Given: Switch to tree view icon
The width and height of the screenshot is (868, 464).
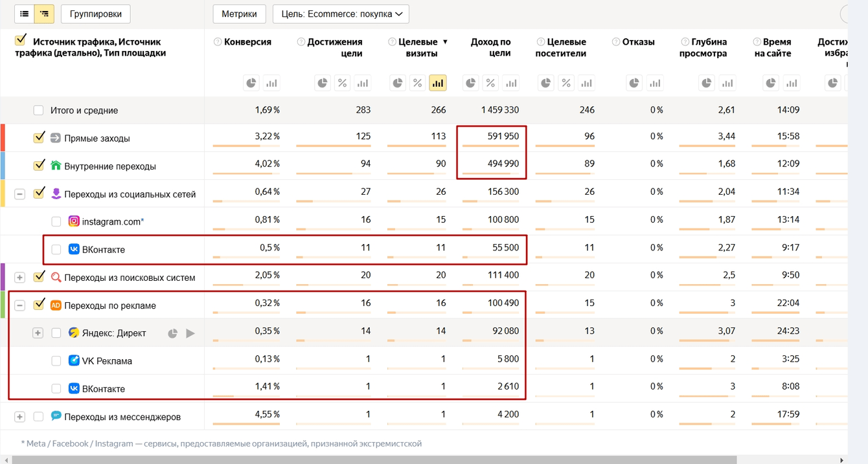Looking at the screenshot, I should pyautogui.click(x=44, y=14).
